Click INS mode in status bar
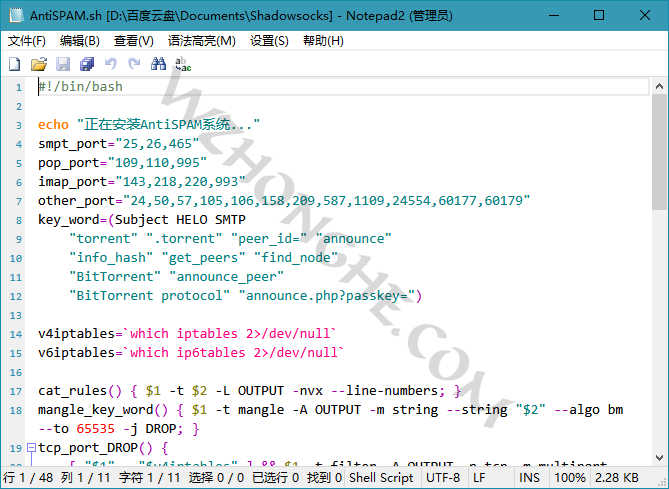669x489 pixels. pyautogui.click(x=529, y=477)
